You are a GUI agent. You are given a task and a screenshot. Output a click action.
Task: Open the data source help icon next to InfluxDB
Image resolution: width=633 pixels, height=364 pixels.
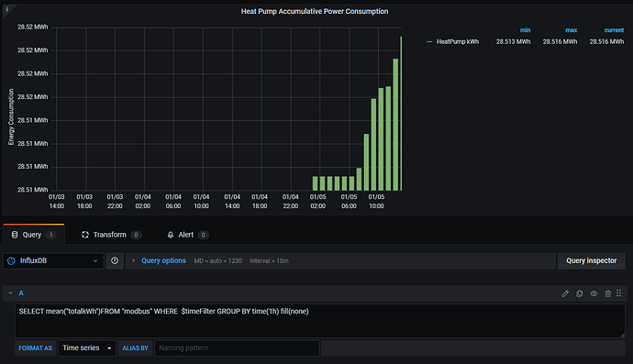tap(115, 260)
